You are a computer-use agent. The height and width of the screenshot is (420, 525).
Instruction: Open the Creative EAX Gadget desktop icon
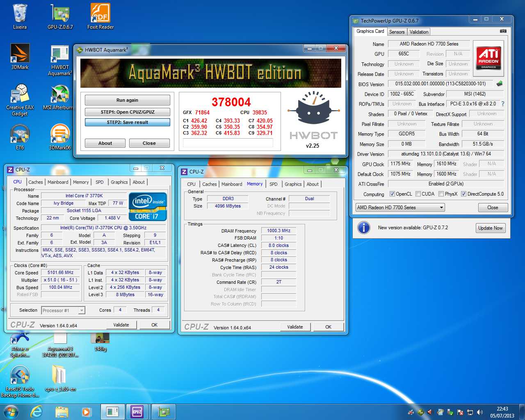(x=20, y=100)
